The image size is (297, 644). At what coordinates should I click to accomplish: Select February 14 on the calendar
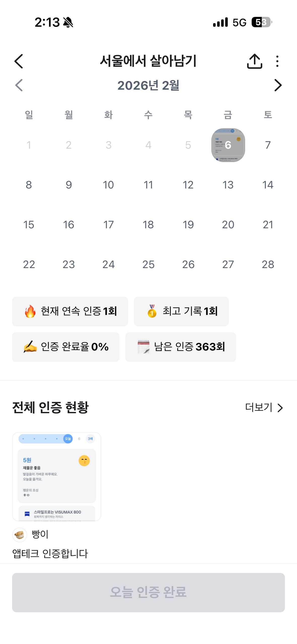[x=268, y=185]
